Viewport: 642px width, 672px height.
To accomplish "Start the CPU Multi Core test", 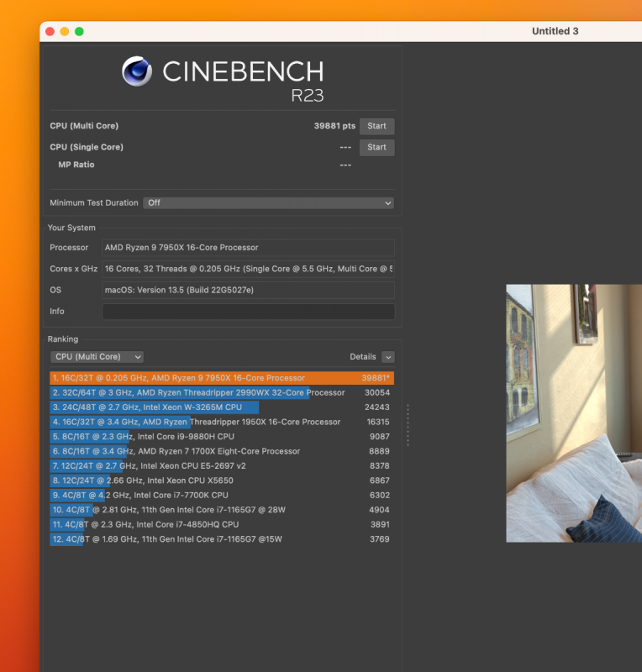I will [x=376, y=126].
